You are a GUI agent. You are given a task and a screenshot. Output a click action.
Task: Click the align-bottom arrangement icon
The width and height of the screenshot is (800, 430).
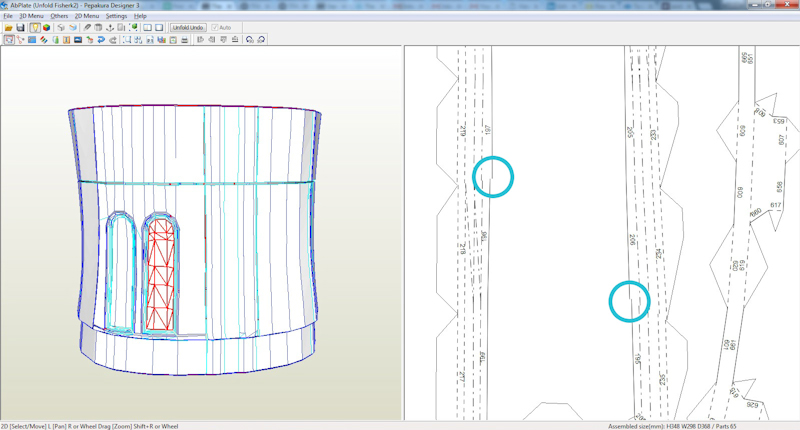tap(235, 40)
